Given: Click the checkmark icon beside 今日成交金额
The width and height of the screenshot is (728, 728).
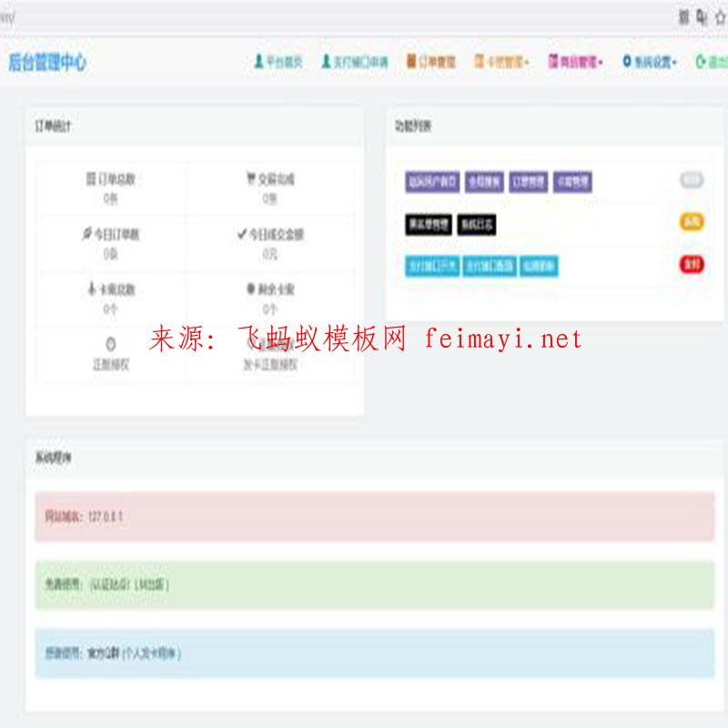Looking at the screenshot, I should [x=241, y=234].
